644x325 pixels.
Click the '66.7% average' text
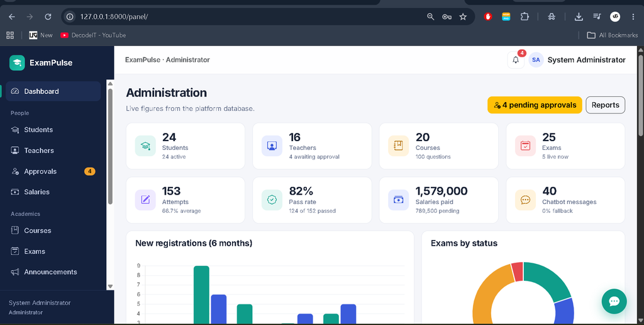[182, 211]
